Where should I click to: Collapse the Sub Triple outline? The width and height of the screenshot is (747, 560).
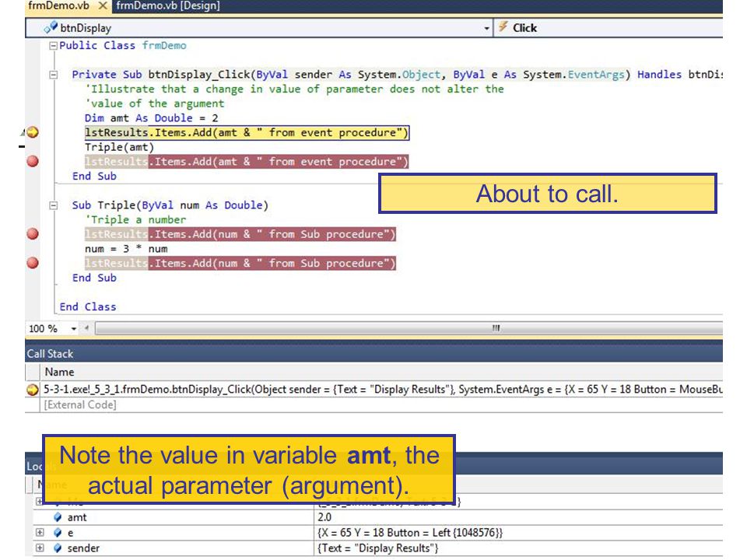pos(54,205)
